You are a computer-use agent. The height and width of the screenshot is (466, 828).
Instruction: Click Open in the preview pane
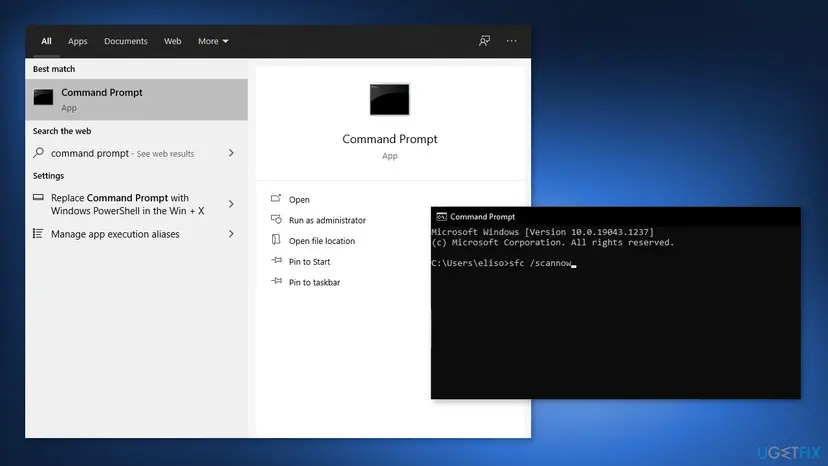coord(299,200)
